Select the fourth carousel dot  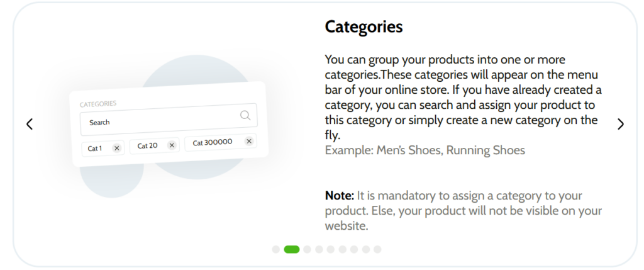[x=319, y=249]
